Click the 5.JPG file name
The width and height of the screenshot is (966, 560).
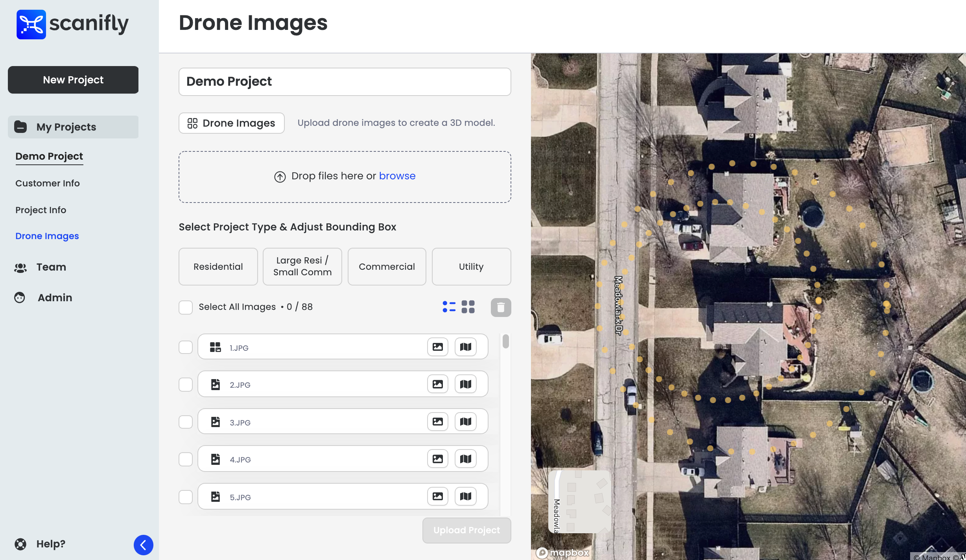pyautogui.click(x=240, y=497)
